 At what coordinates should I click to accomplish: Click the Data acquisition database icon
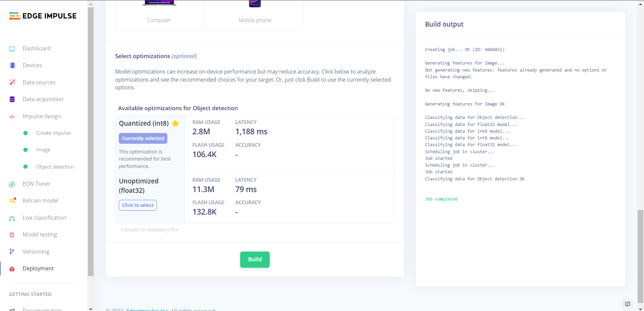(12, 99)
